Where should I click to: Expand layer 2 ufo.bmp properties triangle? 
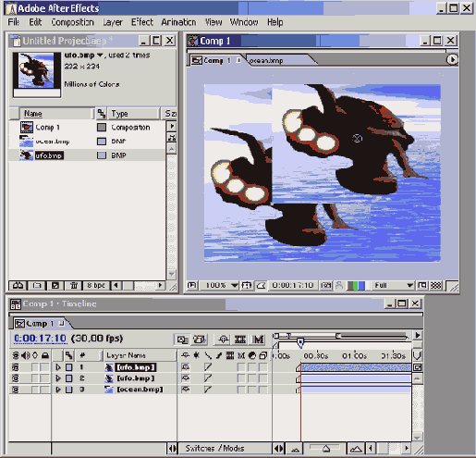(x=58, y=378)
